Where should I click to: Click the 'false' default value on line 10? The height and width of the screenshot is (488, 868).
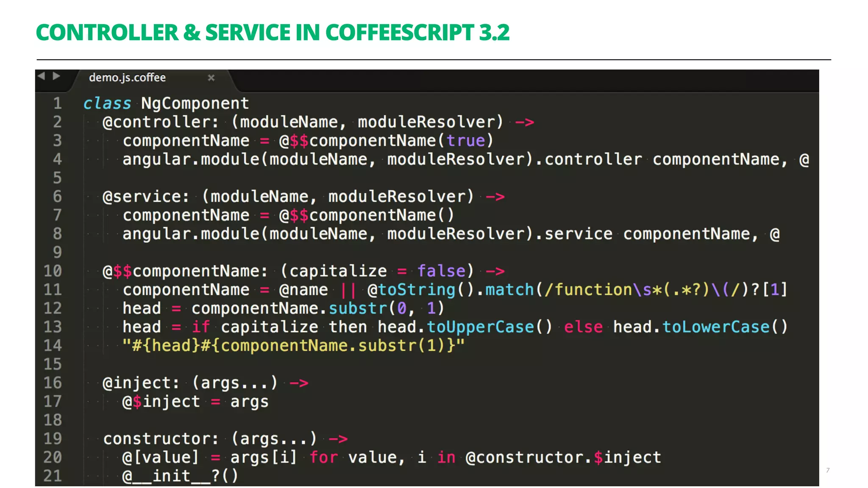point(441,271)
